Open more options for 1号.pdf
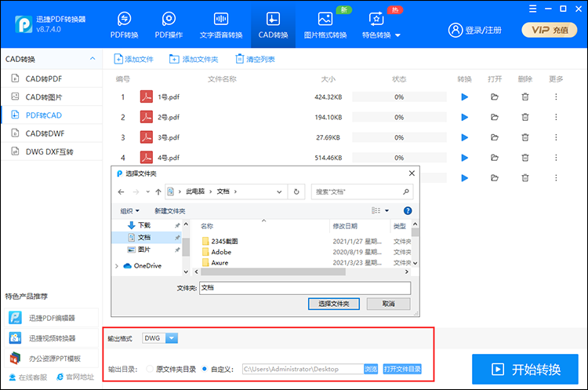Viewport: 588px width, 390px height. 556,97
